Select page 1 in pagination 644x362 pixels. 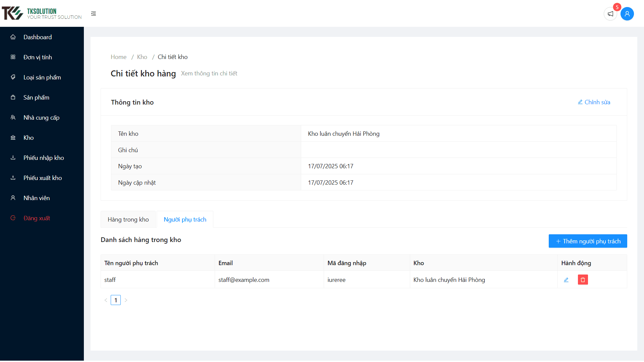(116, 300)
